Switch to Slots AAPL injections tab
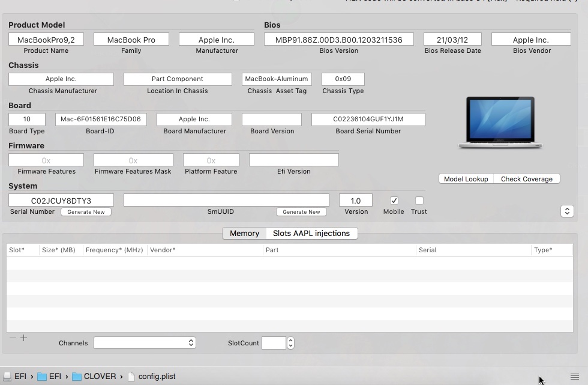Viewport: 588px width, 385px height. click(x=311, y=234)
